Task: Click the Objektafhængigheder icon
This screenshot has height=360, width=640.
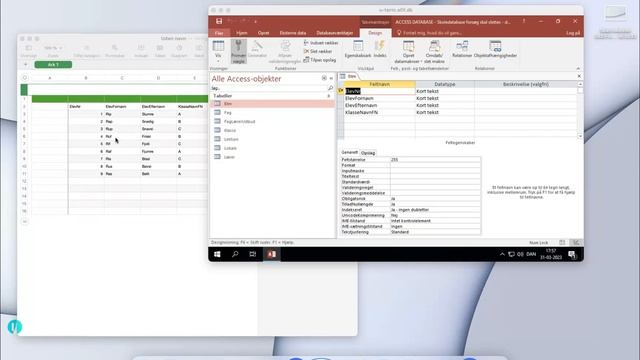Action: click(x=495, y=49)
